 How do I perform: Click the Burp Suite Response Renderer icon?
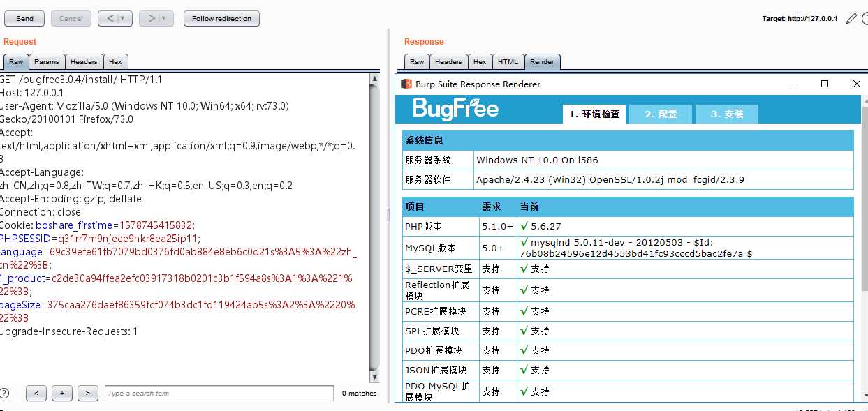click(406, 84)
